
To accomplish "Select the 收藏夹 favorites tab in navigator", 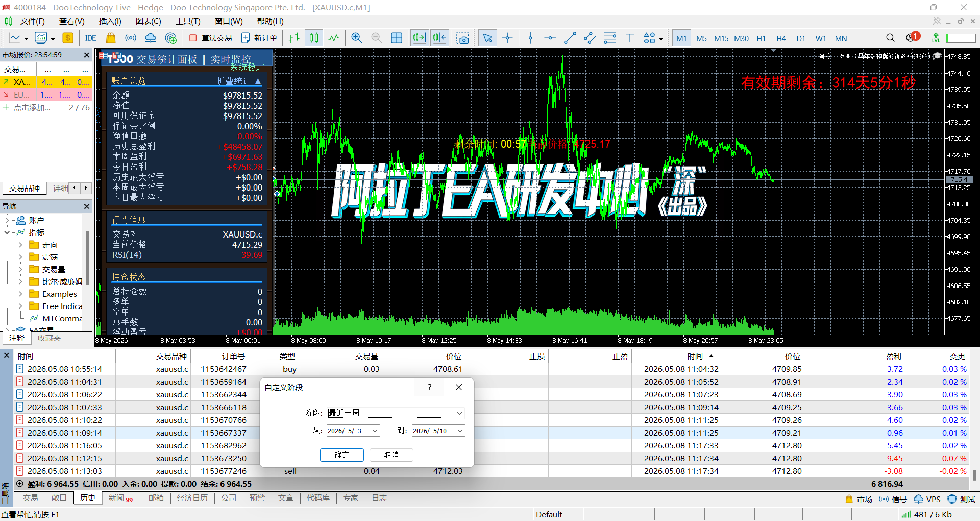I will coord(49,338).
